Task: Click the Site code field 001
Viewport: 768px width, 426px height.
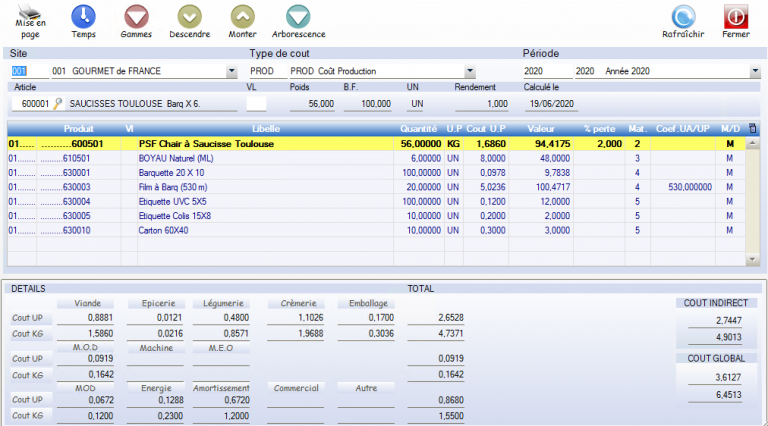Action: [x=24, y=72]
